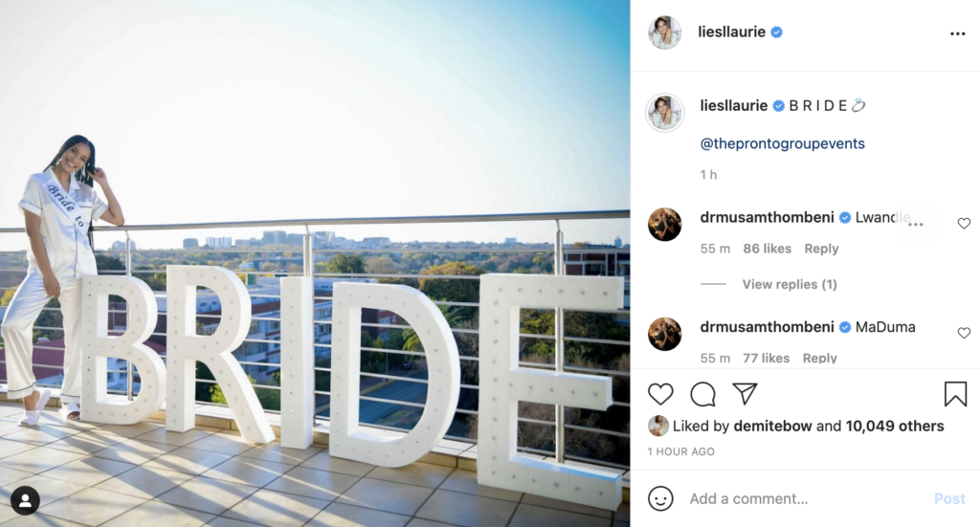Share the post via paper plane icon

pyautogui.click(x=745, y=393)
